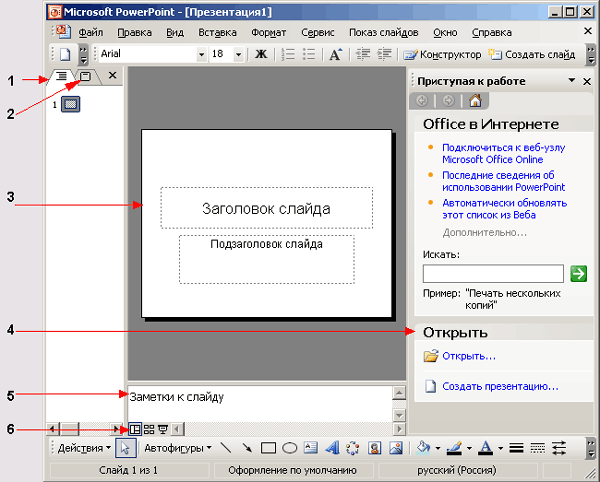Open the Действия drawing menu

[x=84, y=448]
